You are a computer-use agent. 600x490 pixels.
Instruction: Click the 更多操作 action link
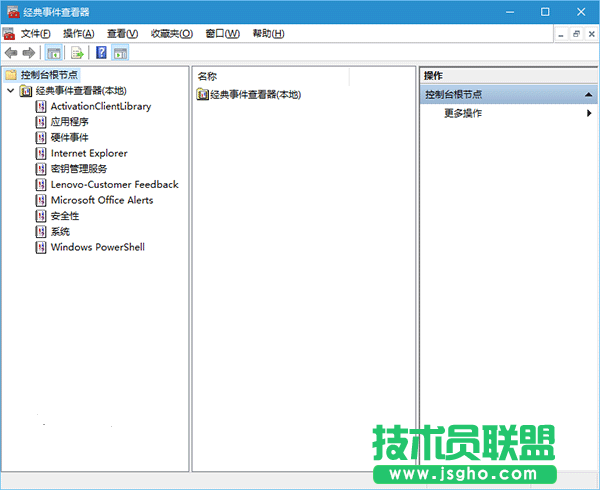coord(463,113)
